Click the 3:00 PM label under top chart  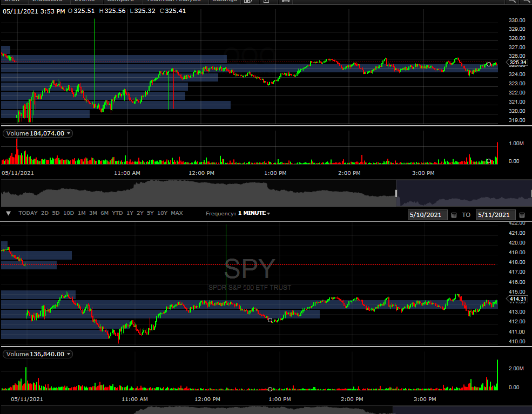tap(423, 173)
